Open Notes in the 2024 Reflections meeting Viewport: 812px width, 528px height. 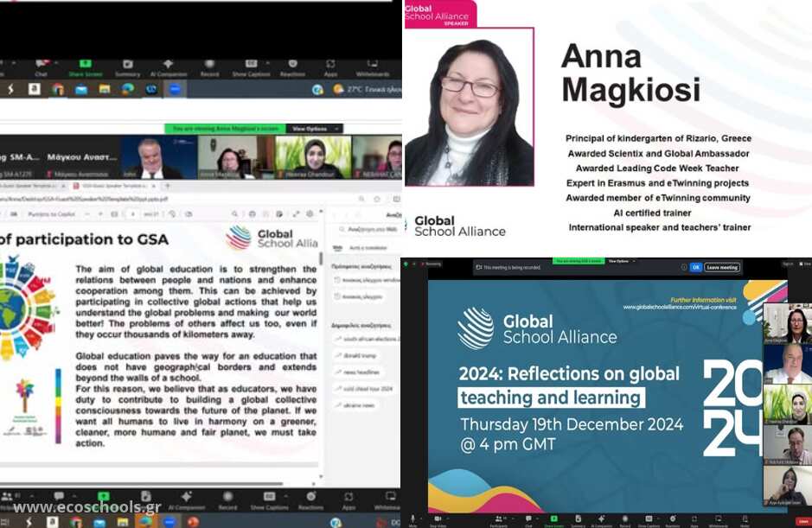click(x=745, y=519)
